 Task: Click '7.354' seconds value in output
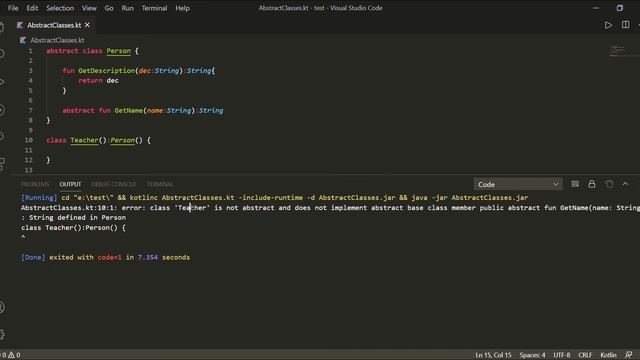pyautogui.click(x=147, y=257)
